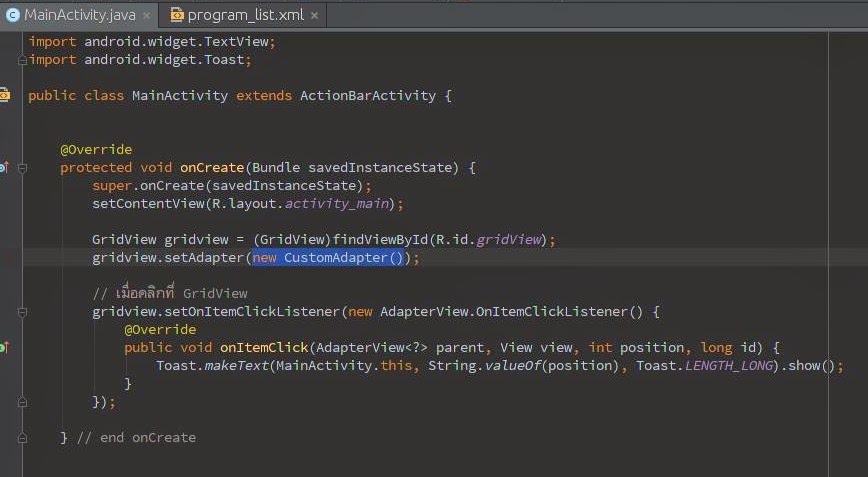This screenshot has height=477, width=868.
Task: Click the italic gridView id in R.id.gridView
Action: tap(508, 240)
